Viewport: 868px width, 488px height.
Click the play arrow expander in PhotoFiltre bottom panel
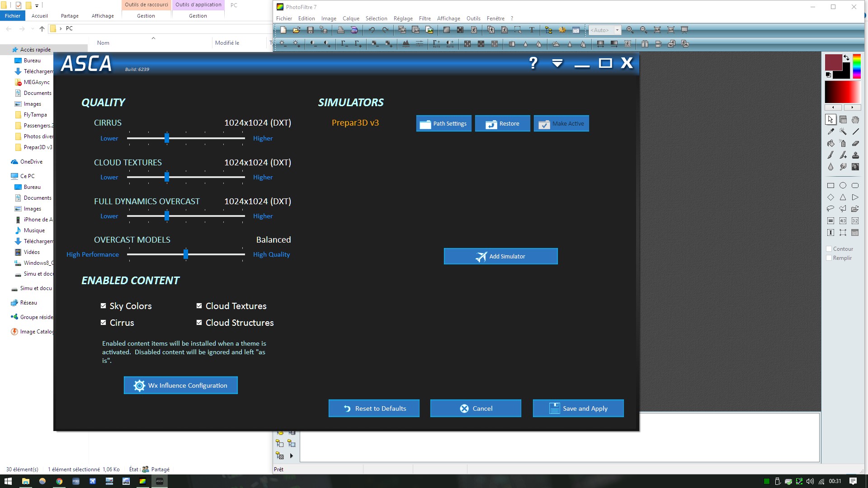coord(292,456)
